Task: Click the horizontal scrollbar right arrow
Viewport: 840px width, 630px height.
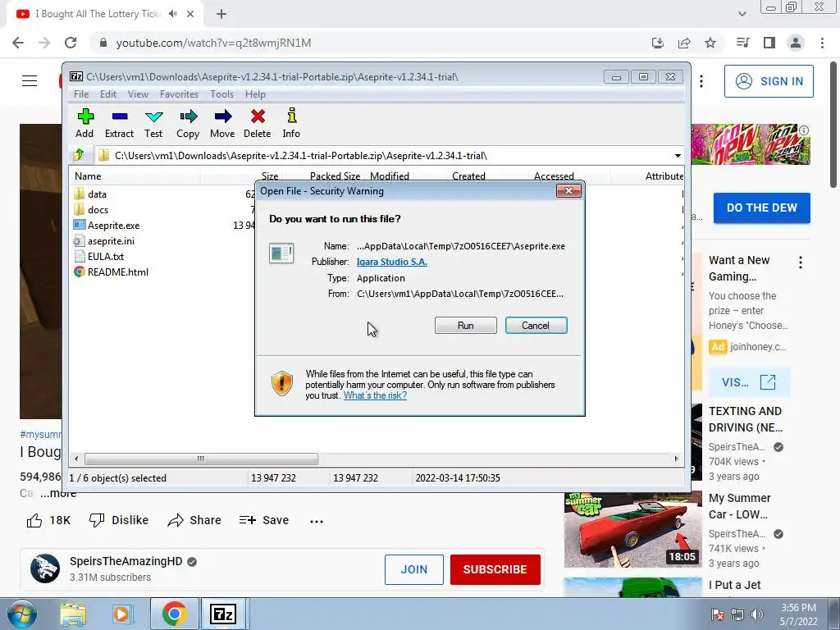Action: pyautogui.click(x=676, y=459)
